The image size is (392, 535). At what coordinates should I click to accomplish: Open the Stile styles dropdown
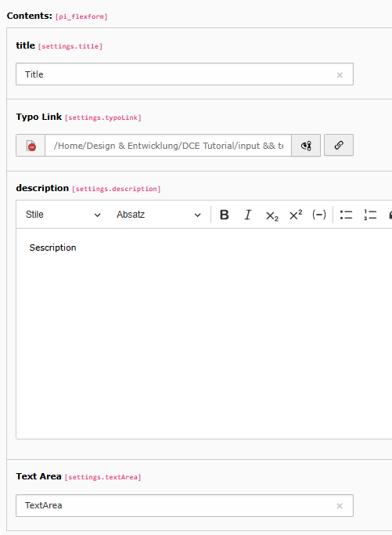pyautogui.click(x=63, y=215)
